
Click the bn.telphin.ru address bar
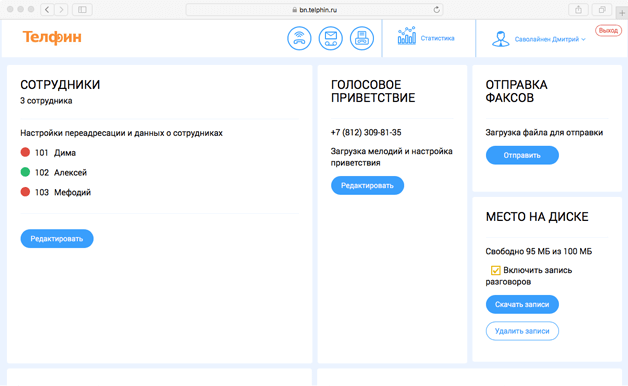[314, 10]
